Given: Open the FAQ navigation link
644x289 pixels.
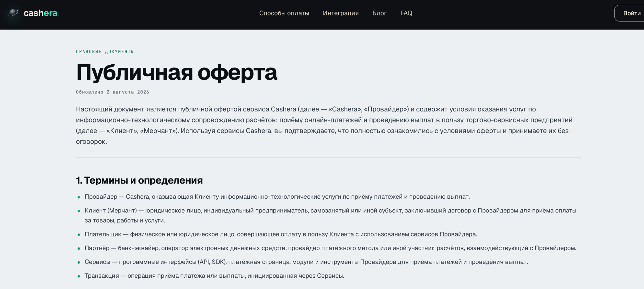Looking at the screenshot, I should (406, 13).
